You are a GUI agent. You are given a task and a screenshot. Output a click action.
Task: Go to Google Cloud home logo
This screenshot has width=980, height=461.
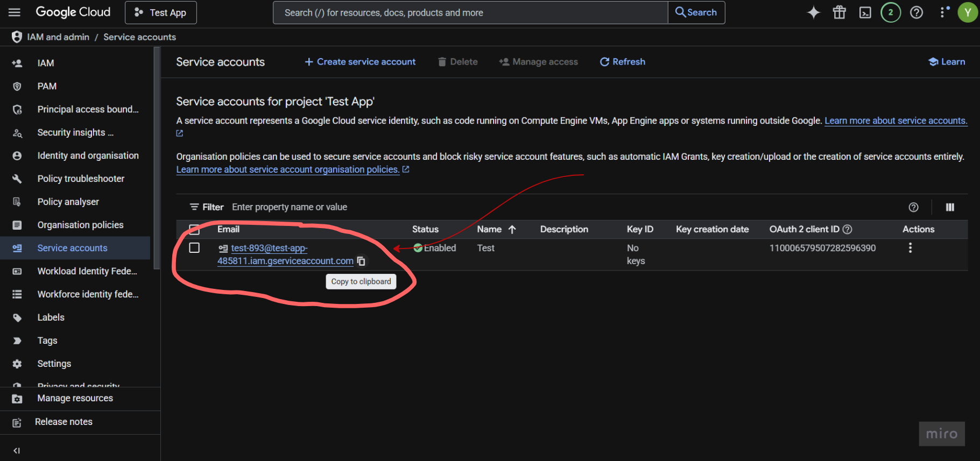point(73,12)
